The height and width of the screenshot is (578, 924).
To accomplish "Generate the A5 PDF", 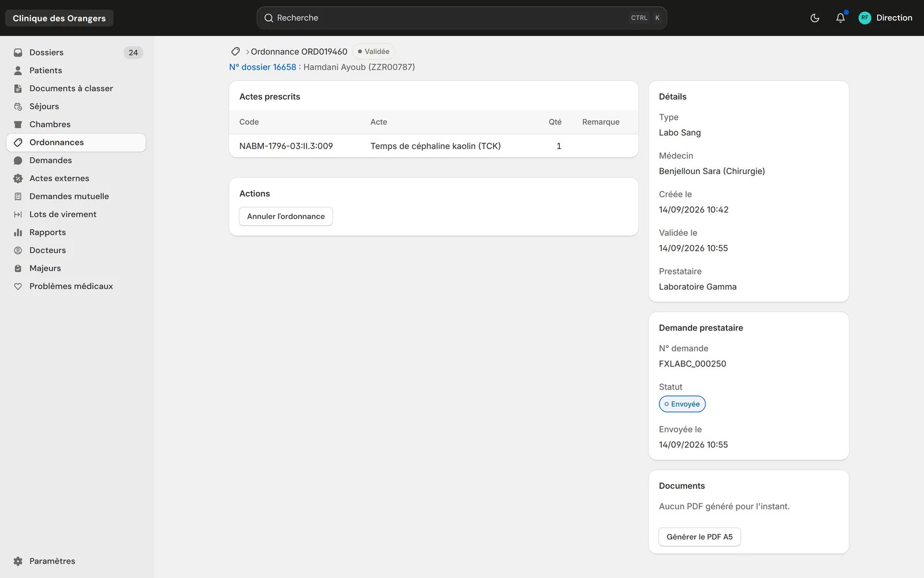I will [x=699, y=537].
